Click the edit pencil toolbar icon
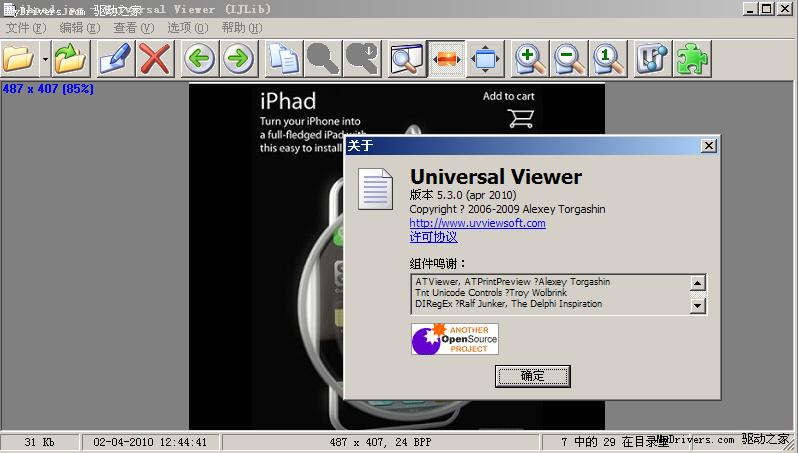 tap(113, 59)
